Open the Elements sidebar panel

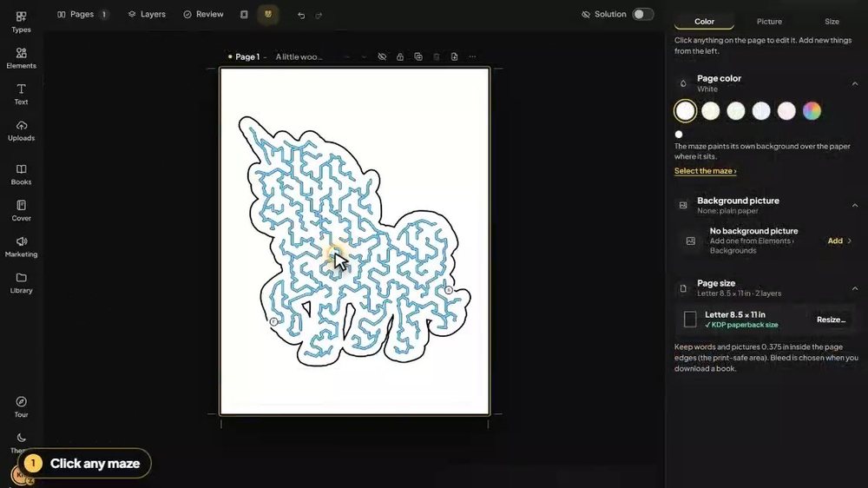(21, 58)
